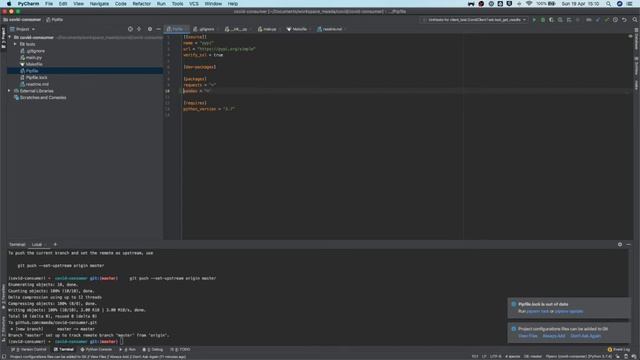Click the Pipfile breadcrumb in navigation bar
640x360 pixels.
55,20
